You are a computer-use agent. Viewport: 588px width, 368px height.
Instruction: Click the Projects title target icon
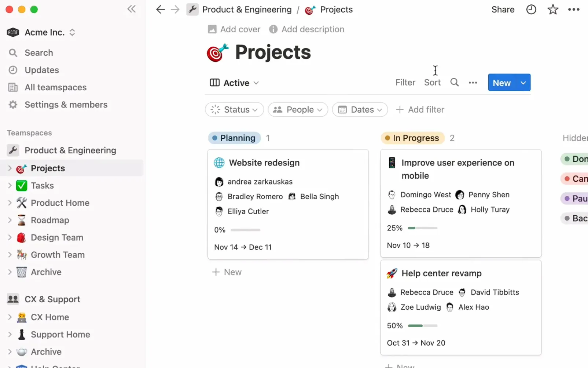click(x=217, y=52)
